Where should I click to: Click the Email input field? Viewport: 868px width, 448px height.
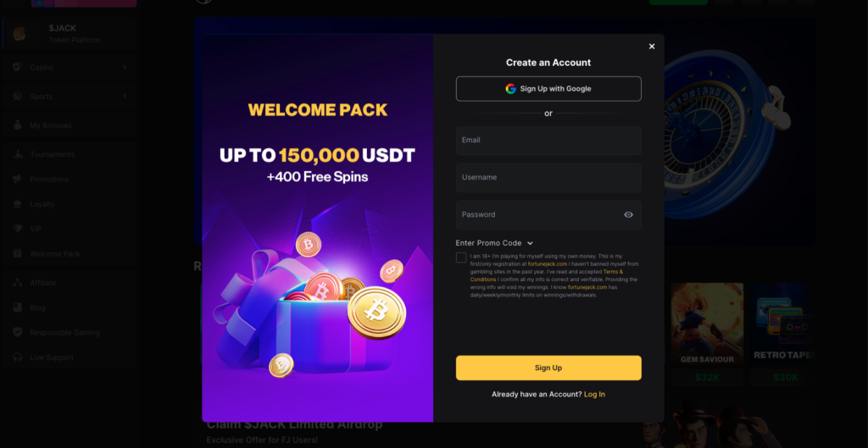tap(548, 141)
